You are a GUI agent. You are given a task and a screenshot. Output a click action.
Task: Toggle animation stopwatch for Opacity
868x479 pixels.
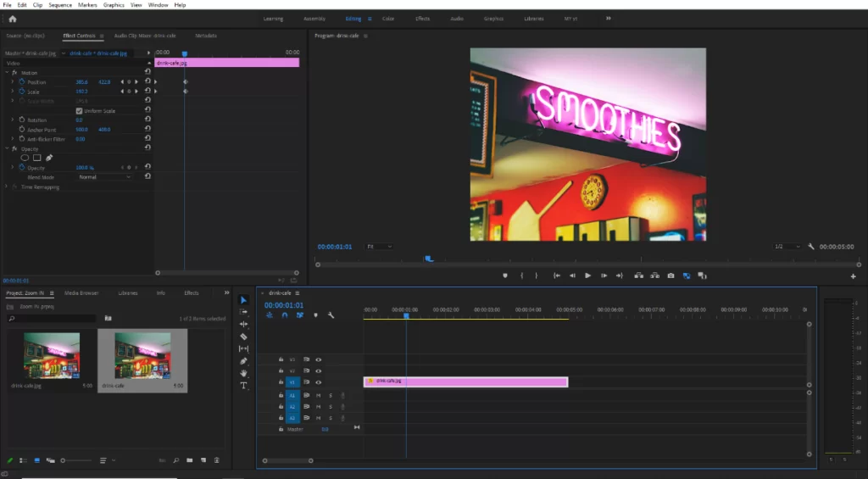click(x=22, y=167)
